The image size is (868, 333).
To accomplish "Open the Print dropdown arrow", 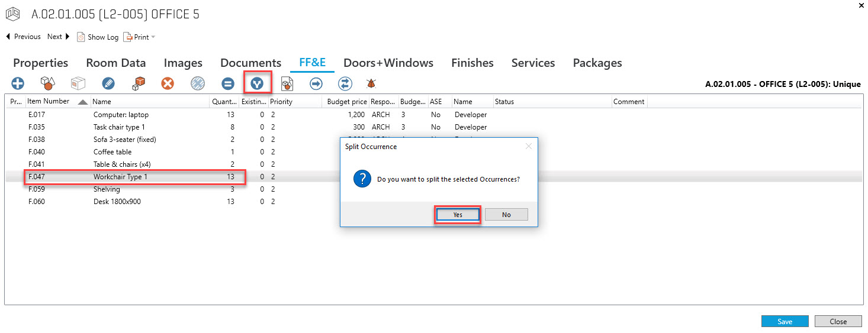I will [x=153, y=37].
